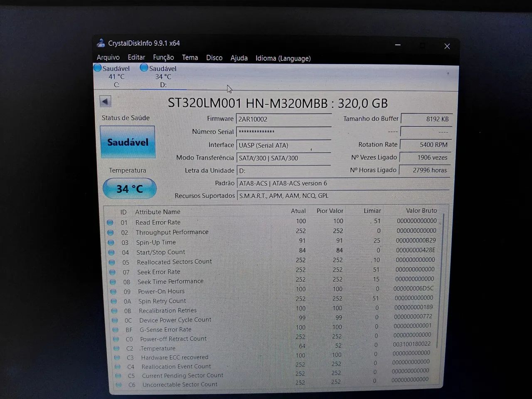Select the Read Error Rate row text
532x399 pixels.
point(158,222)
